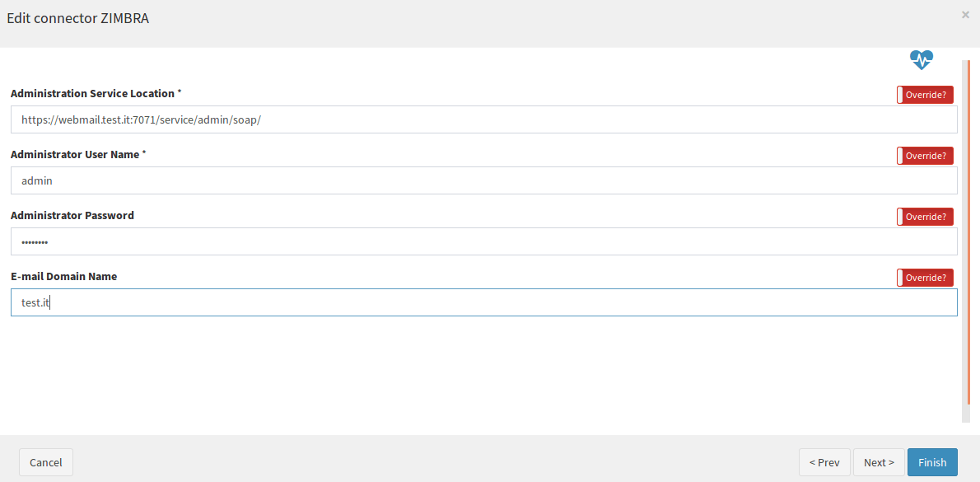Click the Edit connector ZIMBRA title
The height and width of the screenshot is (482, 980).
coord(78,18)
